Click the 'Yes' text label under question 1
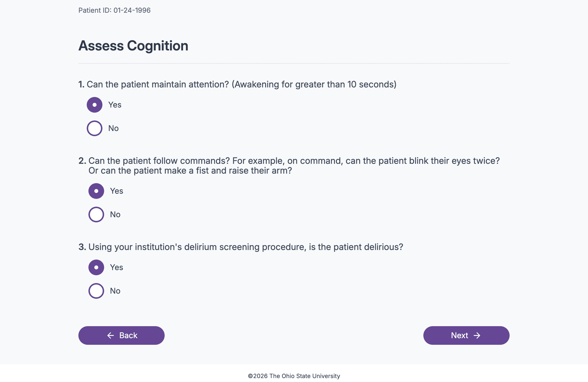 pos(115,105)
